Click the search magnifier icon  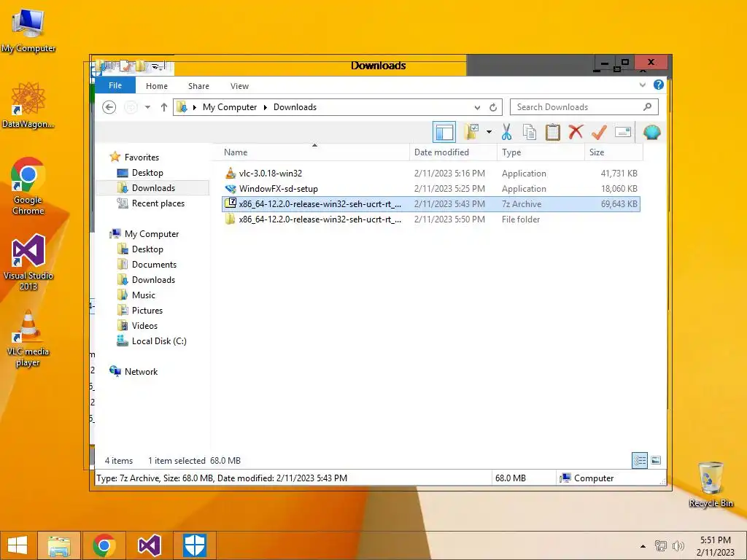pos(647,106)
